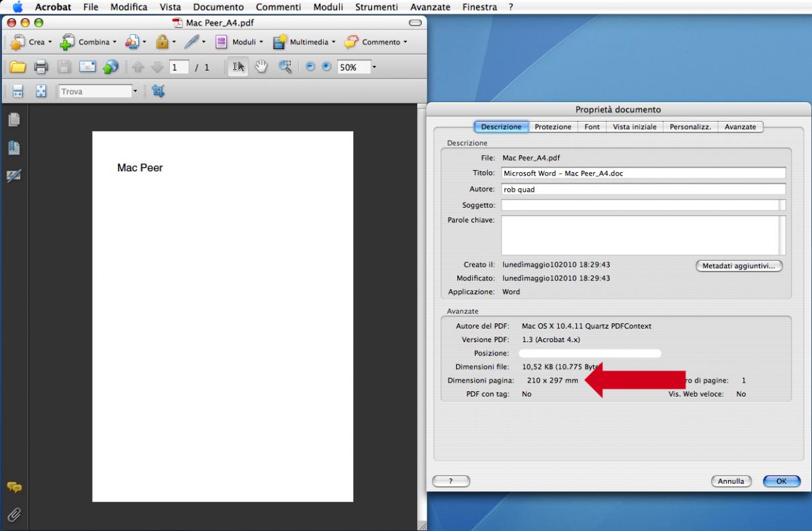Open the Finestra menu

(480, 7)
